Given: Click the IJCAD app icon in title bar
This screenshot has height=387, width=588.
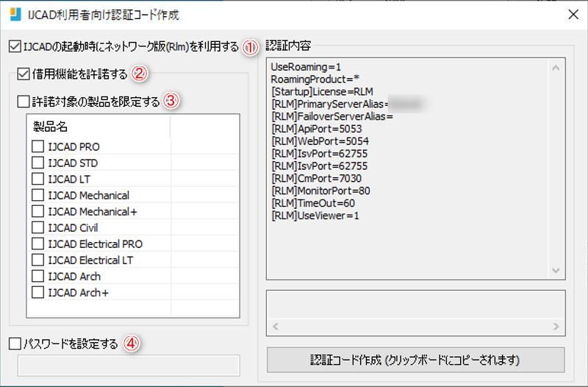Looking at the screenshot, I should (15, 14).
